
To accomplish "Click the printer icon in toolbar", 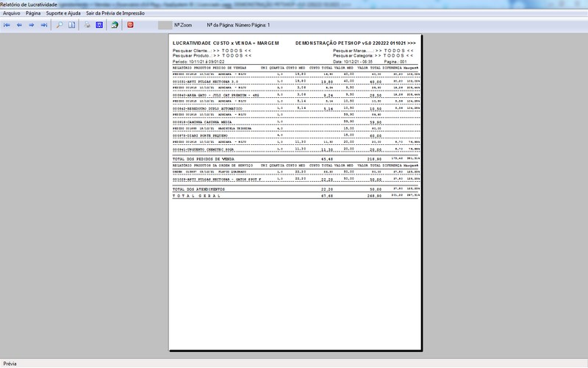I will point(87,25).
